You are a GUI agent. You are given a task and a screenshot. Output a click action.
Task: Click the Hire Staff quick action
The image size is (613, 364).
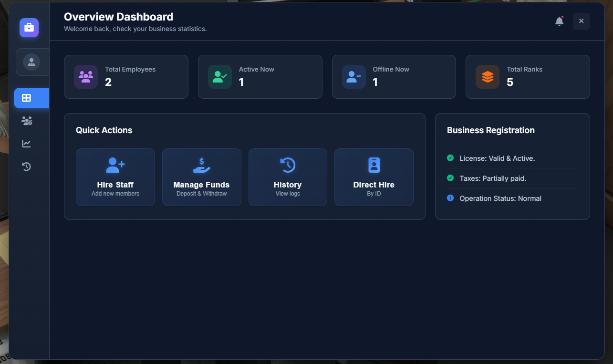(x=115, y=177)
